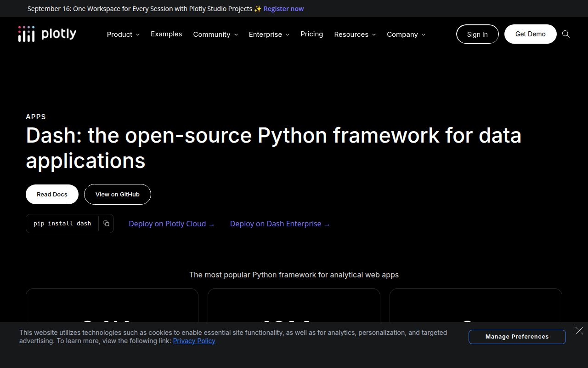This screenshot has width=588, height=368.
Task: Click the pip install dash command text
Action: [62, 224]
